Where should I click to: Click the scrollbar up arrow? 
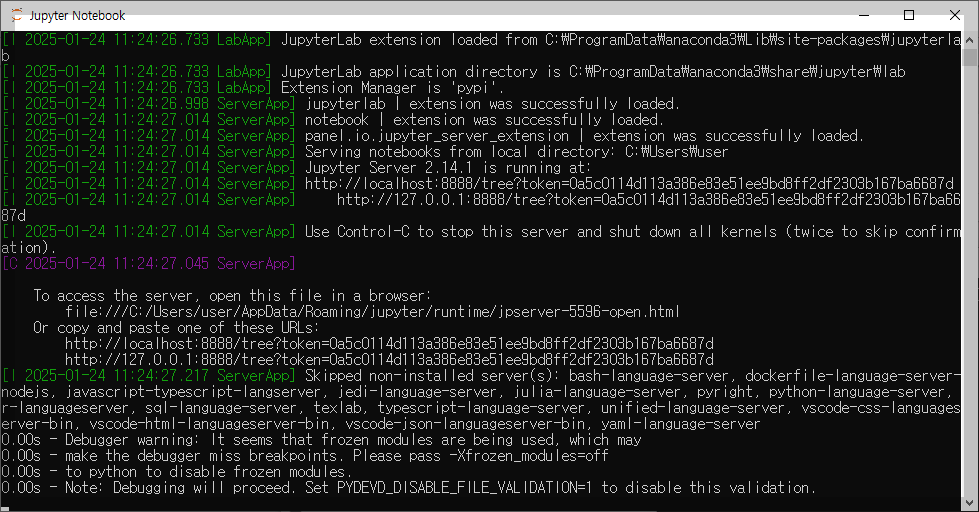click(970, 39)
